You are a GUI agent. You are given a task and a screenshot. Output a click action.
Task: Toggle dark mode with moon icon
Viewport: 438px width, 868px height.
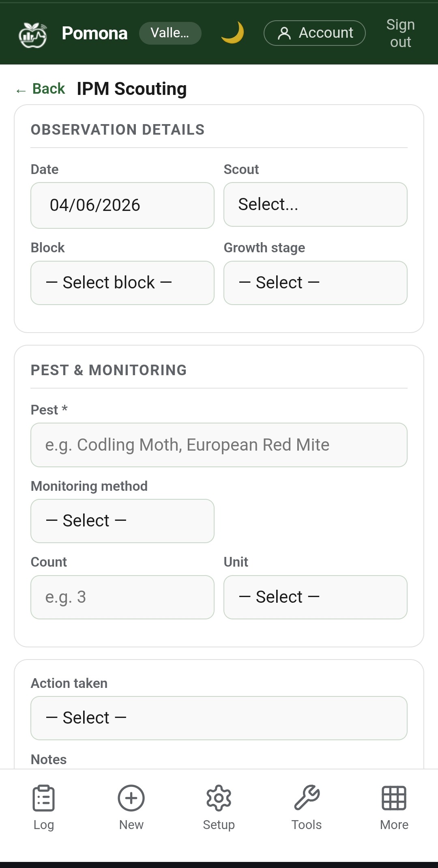coord(232,33)
